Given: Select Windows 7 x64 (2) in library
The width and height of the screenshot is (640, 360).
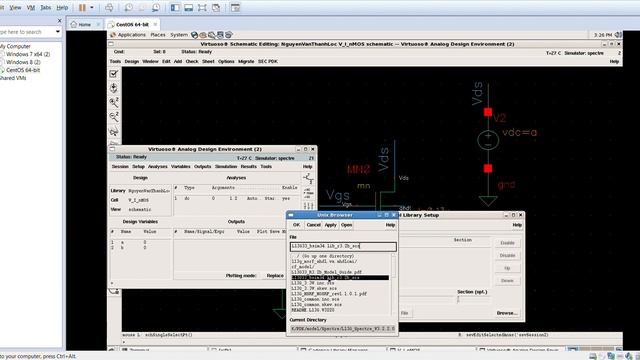Looking at the screenshot, I should [28, 54].
